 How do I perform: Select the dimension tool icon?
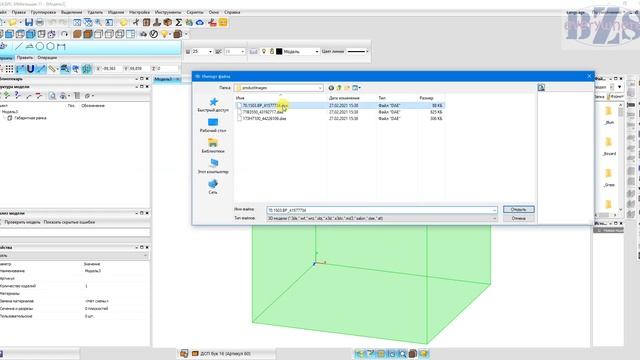(x=61, y=47)
